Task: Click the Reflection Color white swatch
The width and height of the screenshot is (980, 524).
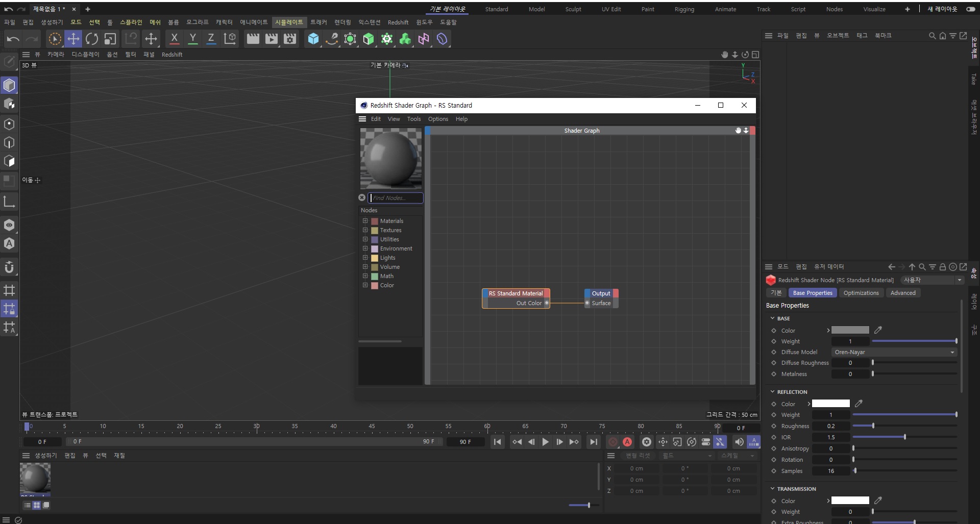Action: coord(830,404)
